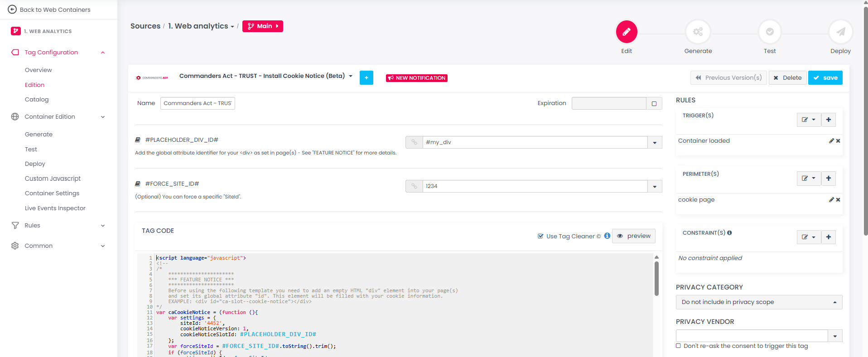This screenshot has height=357, width=868.
Task: Click the blue plus button beside tag name
Action: point(366,78)
